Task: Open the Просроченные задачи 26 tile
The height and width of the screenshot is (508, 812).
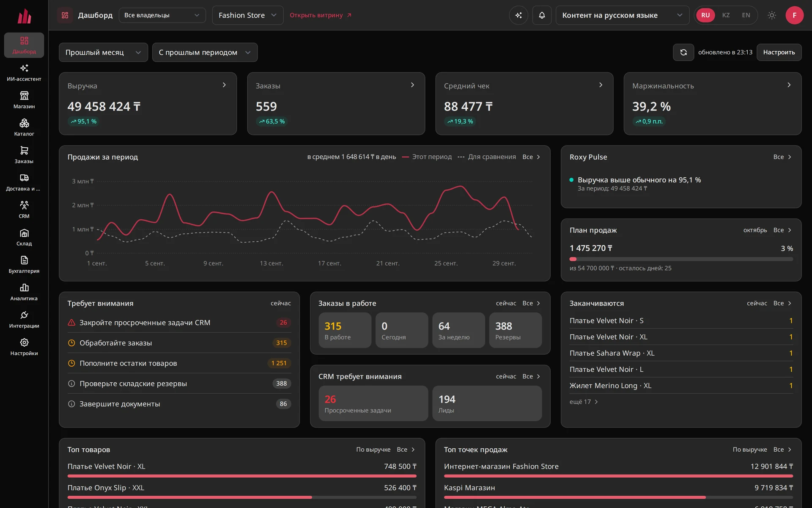Action: click(373, 403)
